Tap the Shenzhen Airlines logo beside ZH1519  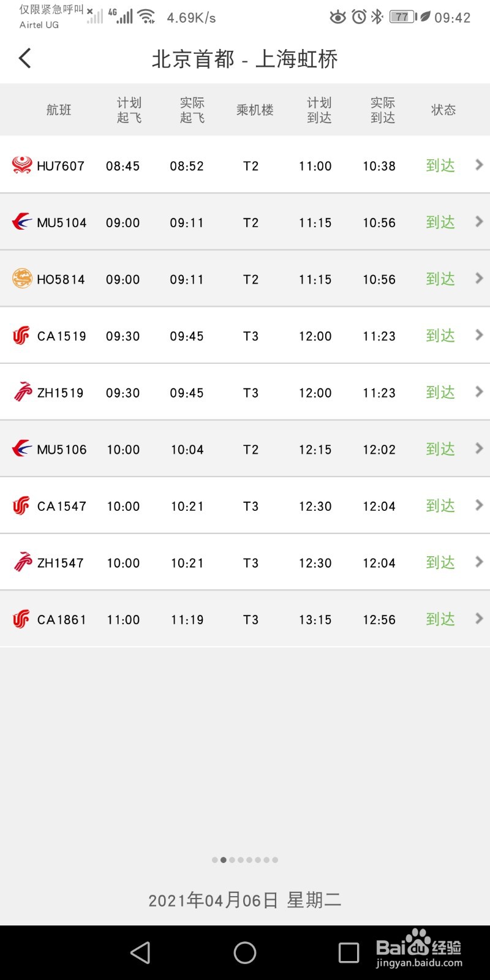coord(23,392)
